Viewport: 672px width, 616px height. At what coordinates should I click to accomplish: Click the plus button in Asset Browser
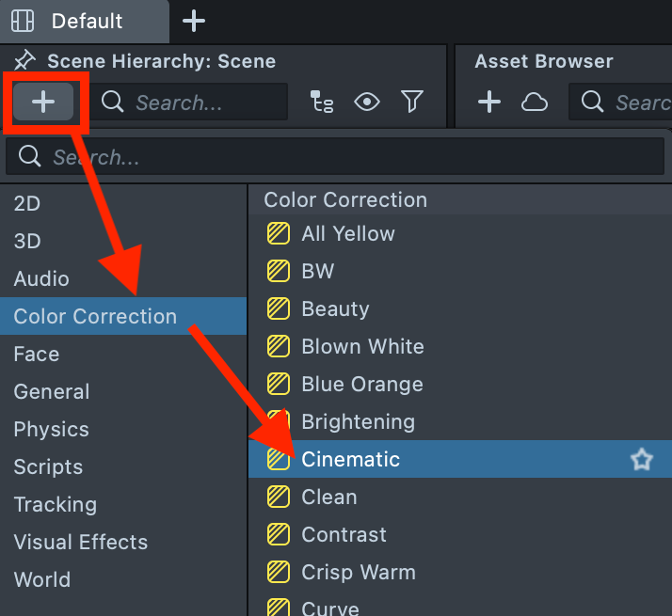[489, 103]
